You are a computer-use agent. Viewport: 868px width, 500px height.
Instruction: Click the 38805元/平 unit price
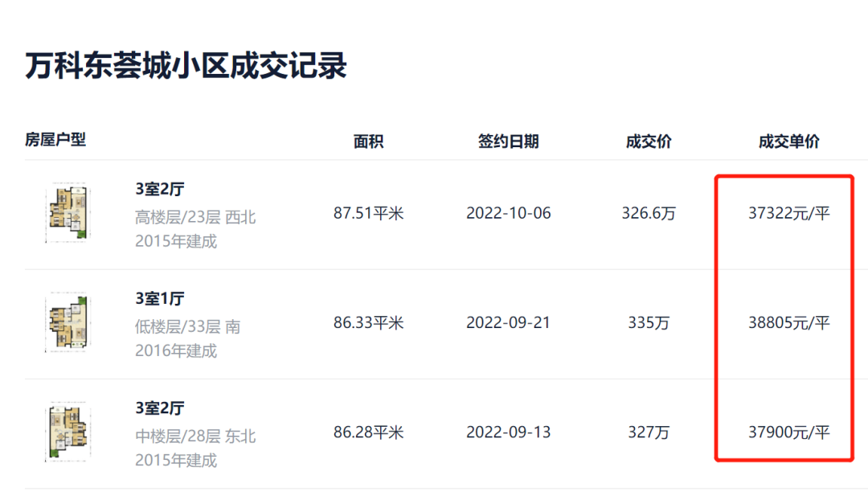pyautogui.click(x=789, y=323)
